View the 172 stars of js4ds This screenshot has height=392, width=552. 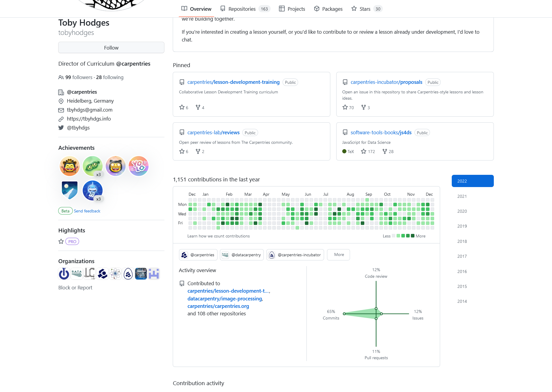point(368,152)
